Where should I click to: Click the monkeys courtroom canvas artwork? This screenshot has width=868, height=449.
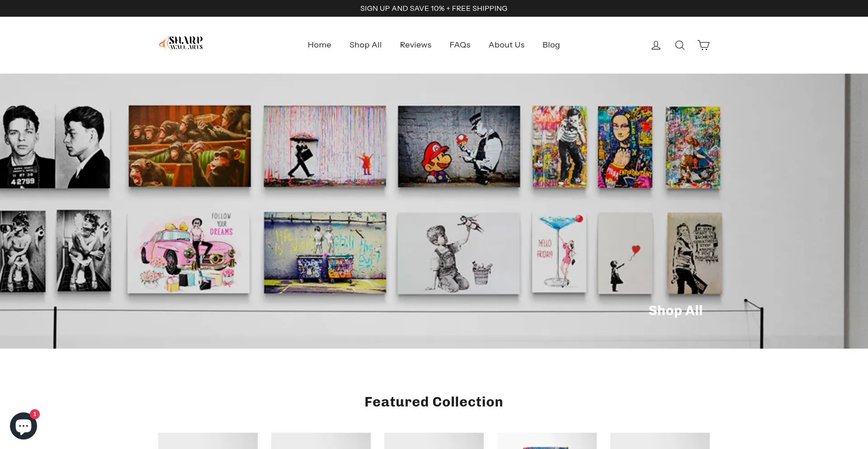pyautogui.click(x=189, y=146)
